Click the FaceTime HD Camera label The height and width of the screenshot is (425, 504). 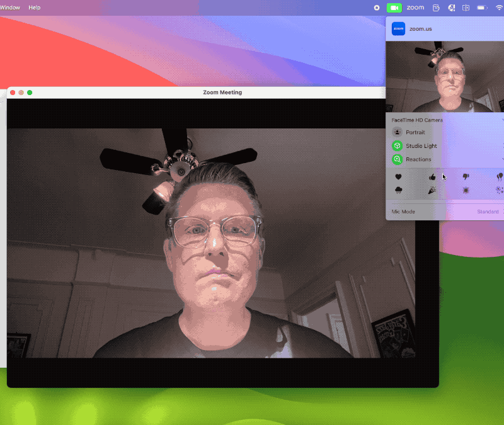pyautogui.click(x=417, y=120)
